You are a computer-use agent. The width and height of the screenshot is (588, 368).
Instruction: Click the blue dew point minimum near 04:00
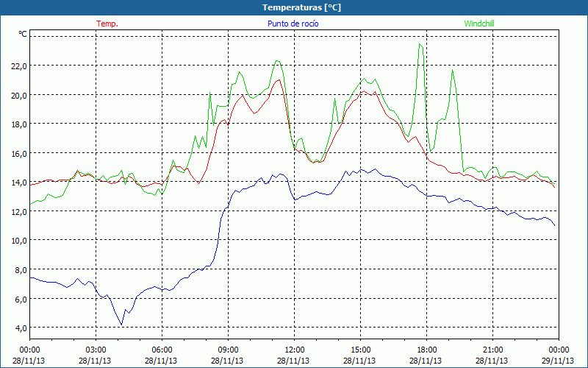(121, 325)
